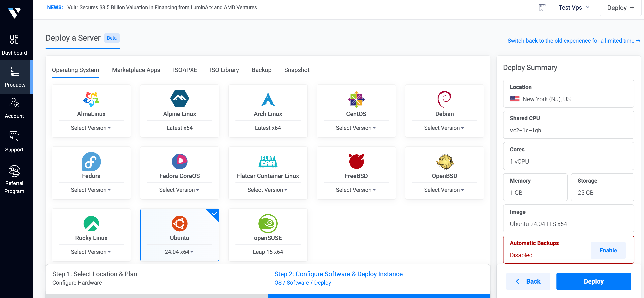Expand FreeBSD Select Version dropdown

[356, 190]
